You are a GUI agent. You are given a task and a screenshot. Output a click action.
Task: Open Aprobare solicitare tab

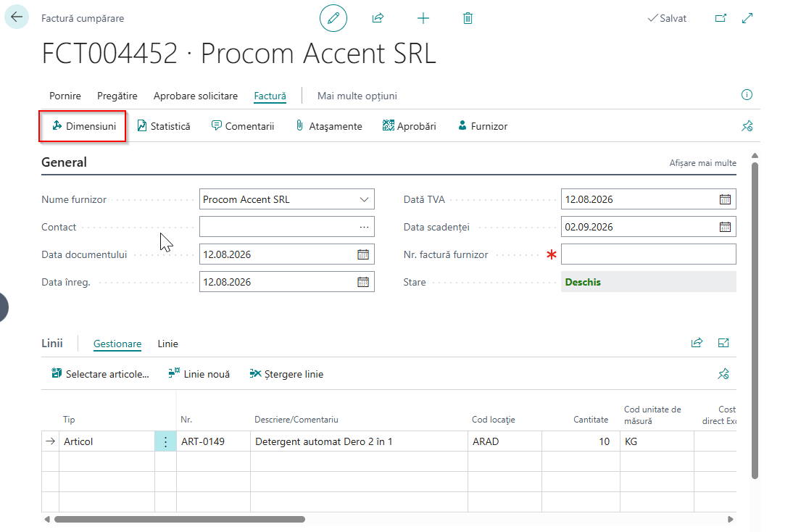(x=195, y=96)
